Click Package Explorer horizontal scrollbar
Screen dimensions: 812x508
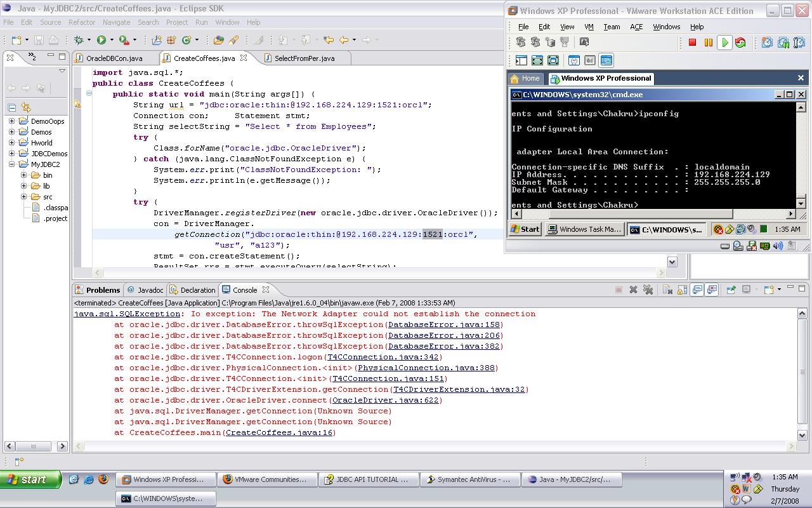tap(36, 446)
